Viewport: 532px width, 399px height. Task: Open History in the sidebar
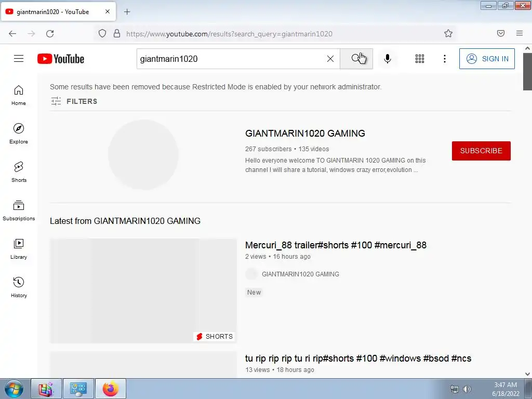(x=19, y=287)
